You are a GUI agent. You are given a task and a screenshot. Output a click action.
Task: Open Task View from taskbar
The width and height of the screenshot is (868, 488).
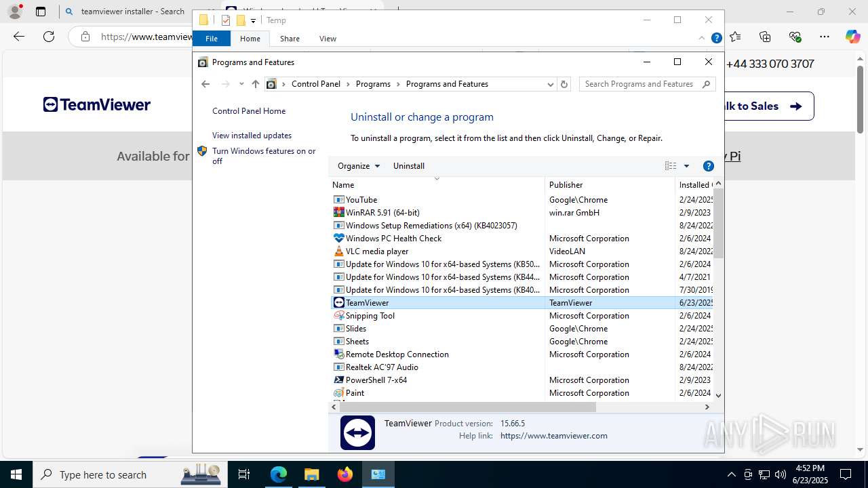(244, 474)
